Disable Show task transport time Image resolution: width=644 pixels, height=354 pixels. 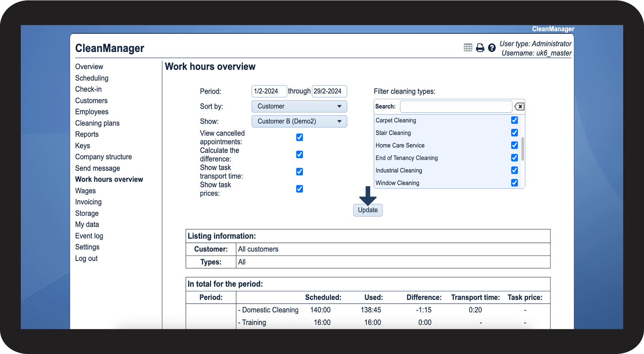(300, 172)
